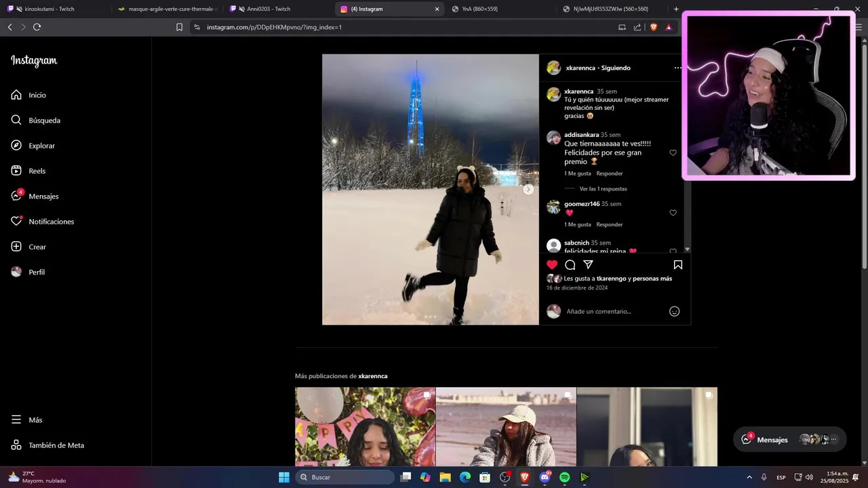This screenshot has height=488, width=868.
Task: Open the weather widget on taskbar
Action: click(37, 477)
